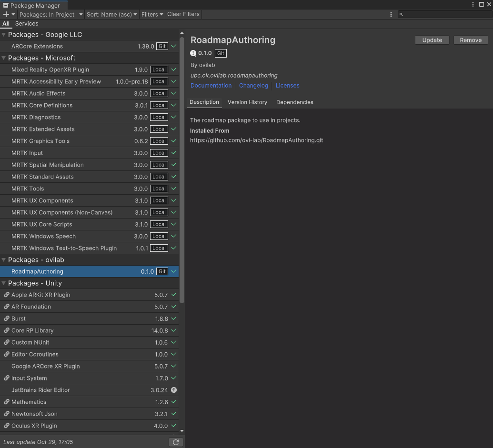Image resolution: width=493 pixels, height=448 pixels.
Task: Select ARCore Extensions package
Action: [x=89, y=46]
